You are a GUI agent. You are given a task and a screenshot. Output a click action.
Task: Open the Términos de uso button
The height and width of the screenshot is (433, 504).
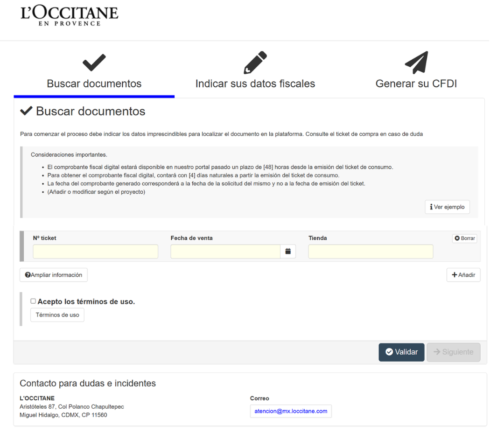pos(57,315)
